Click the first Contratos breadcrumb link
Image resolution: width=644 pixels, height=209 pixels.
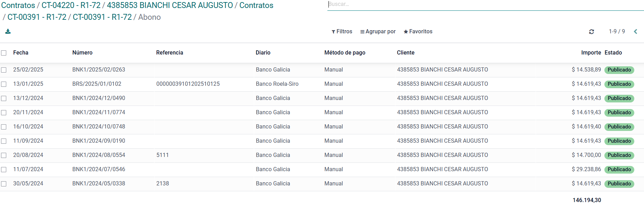click(x=18, y=6)
